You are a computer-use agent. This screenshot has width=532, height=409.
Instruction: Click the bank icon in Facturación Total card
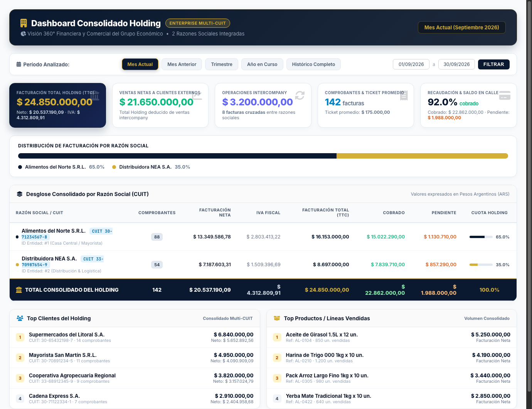[x=94, y=95]
